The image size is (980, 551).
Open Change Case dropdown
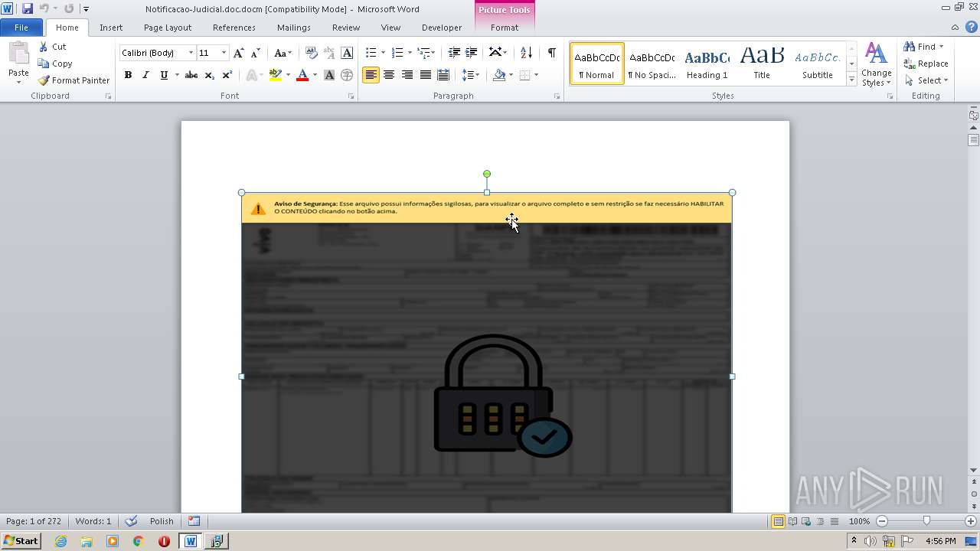point(283,53)
